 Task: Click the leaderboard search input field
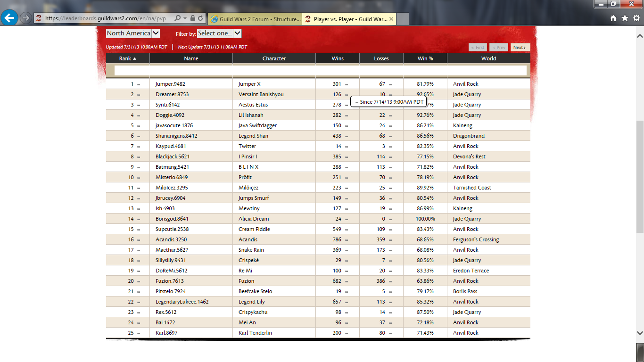coord(321,70)
